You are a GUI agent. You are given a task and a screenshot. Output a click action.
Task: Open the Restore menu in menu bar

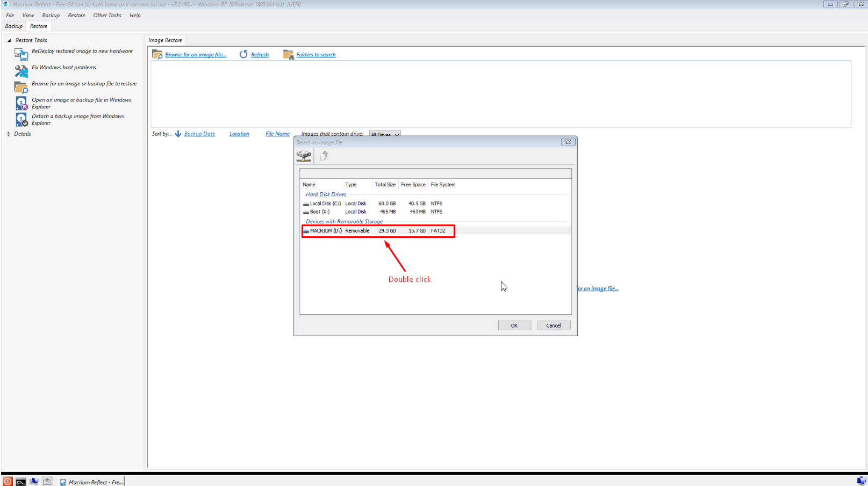[76, 15]
